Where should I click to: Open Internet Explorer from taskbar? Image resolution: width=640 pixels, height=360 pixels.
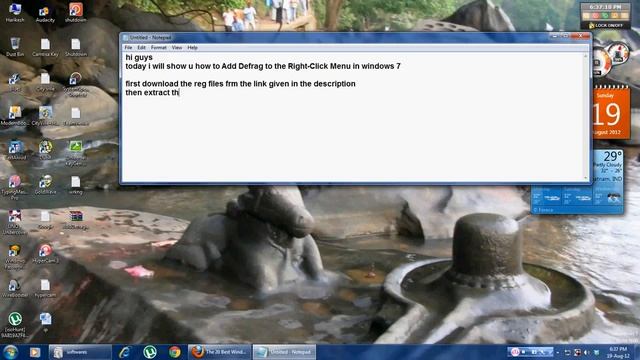coord(124,352)
